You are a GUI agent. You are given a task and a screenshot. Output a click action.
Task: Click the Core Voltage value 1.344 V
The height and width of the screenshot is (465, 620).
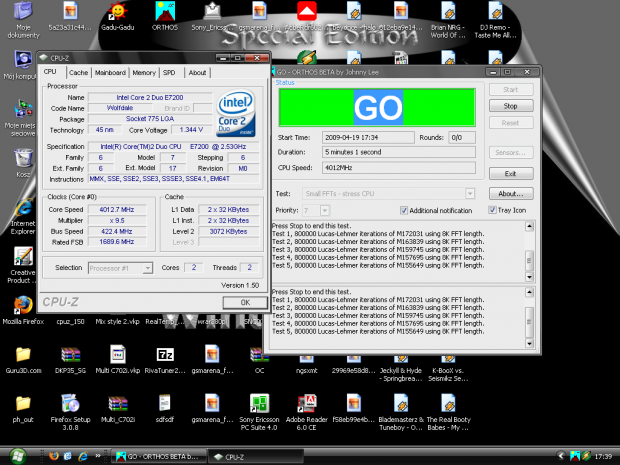point(191,130)
